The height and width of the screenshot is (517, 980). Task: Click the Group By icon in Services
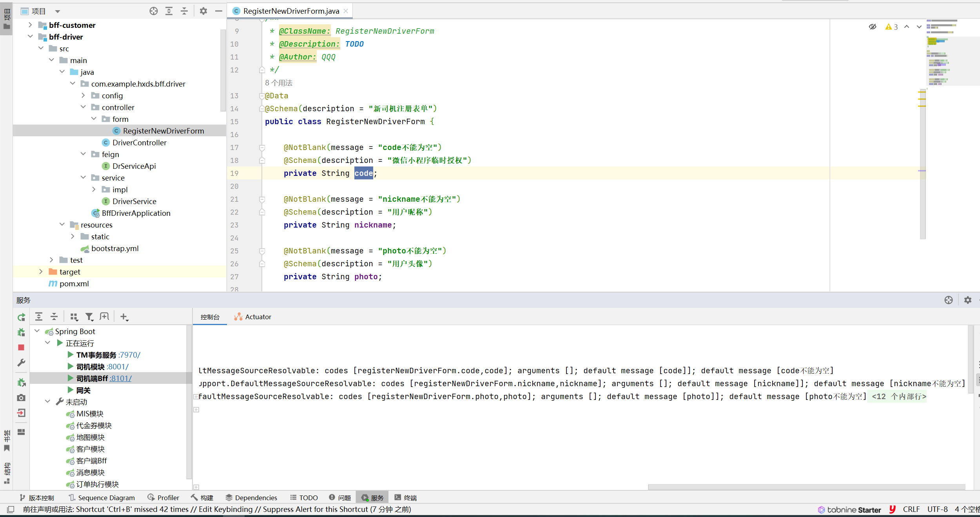tap(74, 317)
